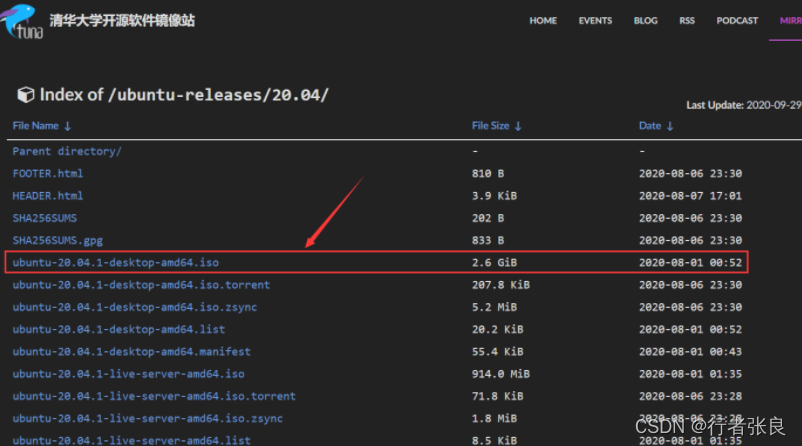This screenshot has height=446, width=802.
Task: Click the 2.6 GiB file size cell
Action: [x=494, y=262]
